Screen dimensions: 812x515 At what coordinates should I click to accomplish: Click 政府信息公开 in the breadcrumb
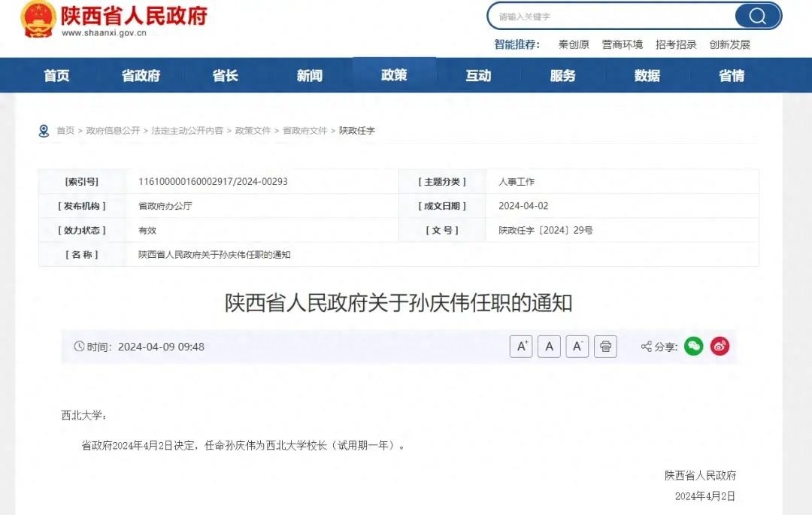coord(113,131)
